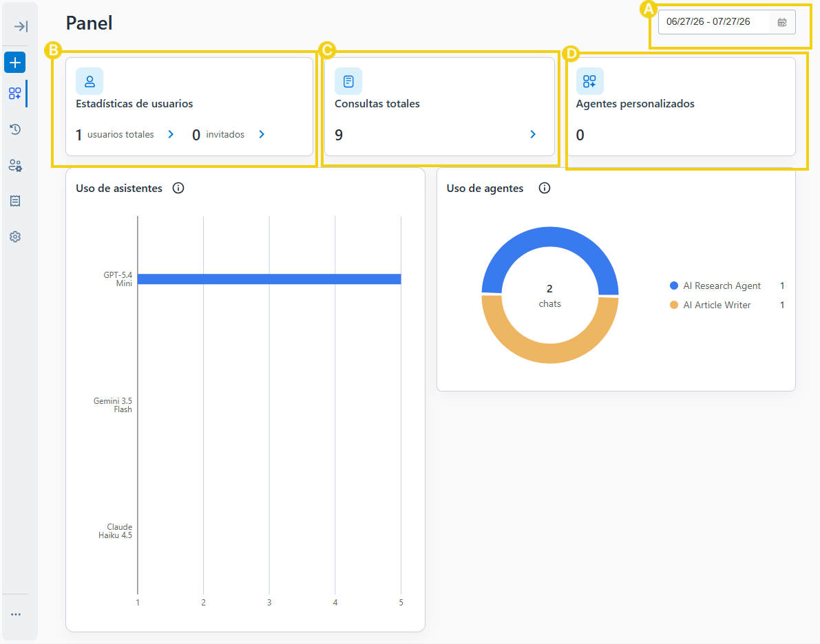This screenshot has width=820, height=644.
Task: Click the Uso de asistentes heading
Action: pyautogui.click(x=119, y=189)
